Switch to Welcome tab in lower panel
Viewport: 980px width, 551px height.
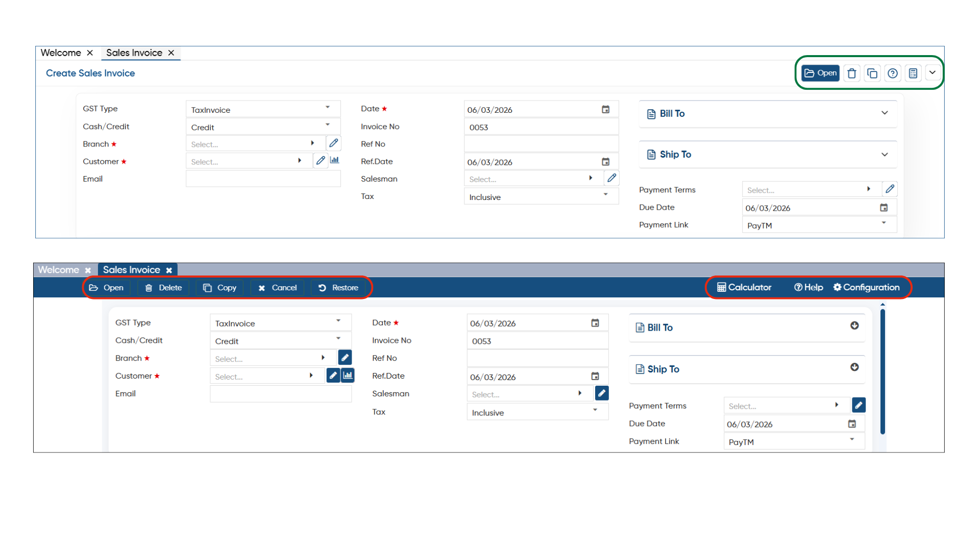tap(58, 270)
